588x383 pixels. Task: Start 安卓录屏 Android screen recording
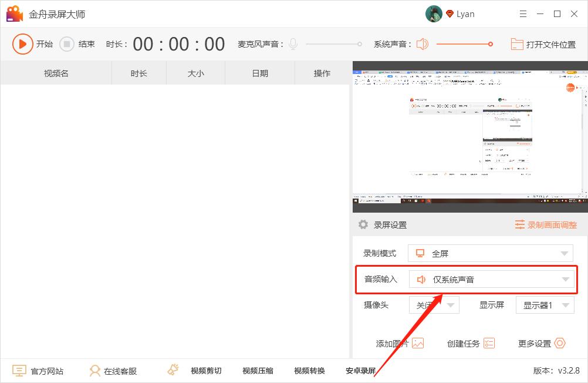tap(360, 370)
